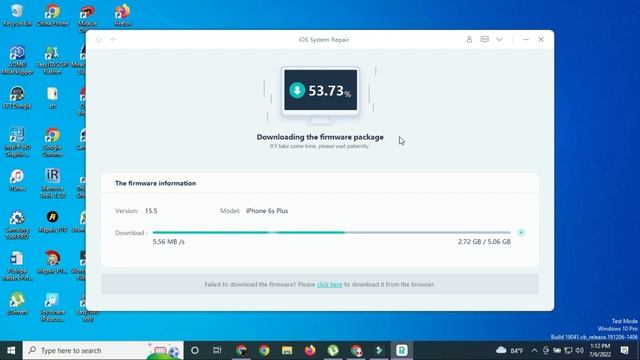Screen dimensions: 640x360
Task: Open the Google Chrome desktop shortcut
Action: tap(52, 142)
